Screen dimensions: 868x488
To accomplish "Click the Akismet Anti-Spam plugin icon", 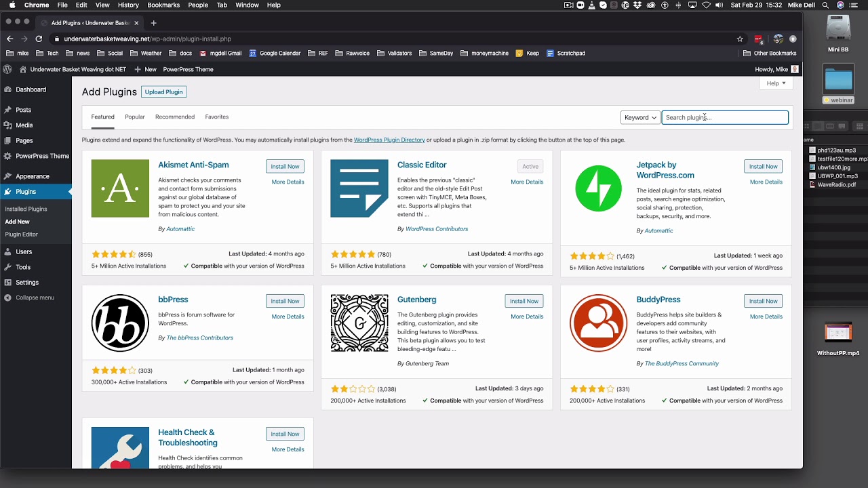I will [x=120, y=188].
